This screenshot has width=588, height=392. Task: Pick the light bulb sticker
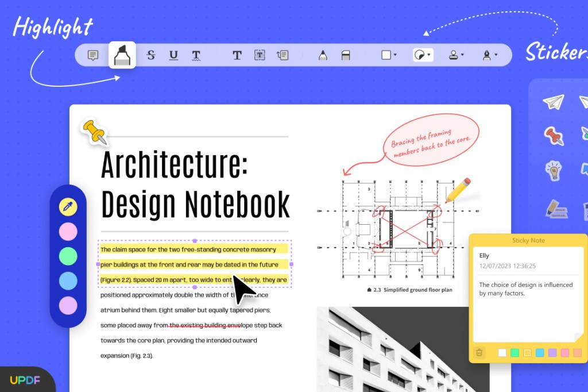click(554, 170)
